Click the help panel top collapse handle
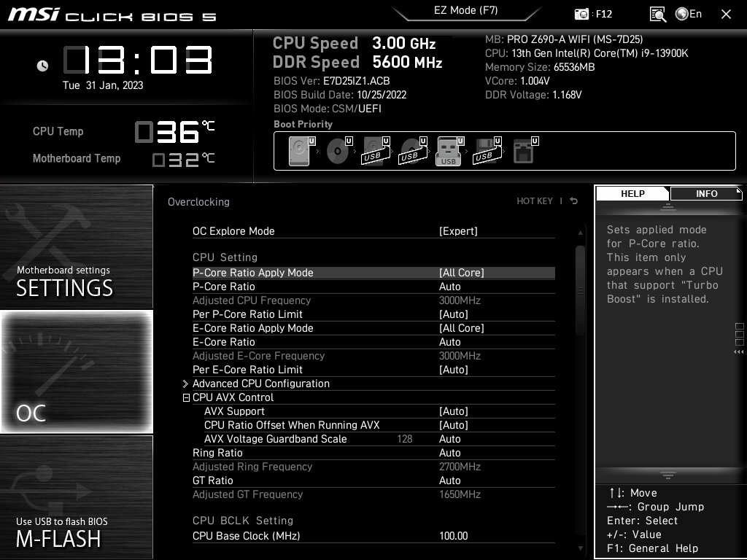Screen dimensions: 747x560 pyautogui.click(x=668, y=206)
